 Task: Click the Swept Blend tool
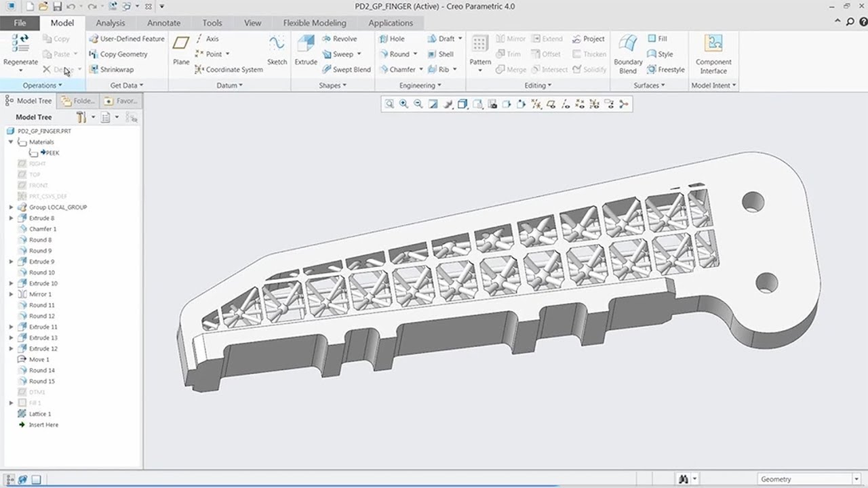(346, 69)
